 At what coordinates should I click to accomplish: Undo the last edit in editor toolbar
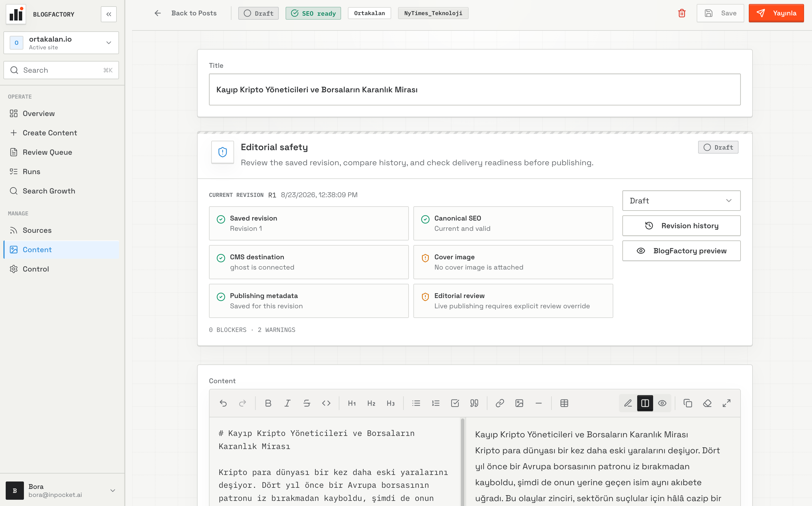click(x=223, y=403)
